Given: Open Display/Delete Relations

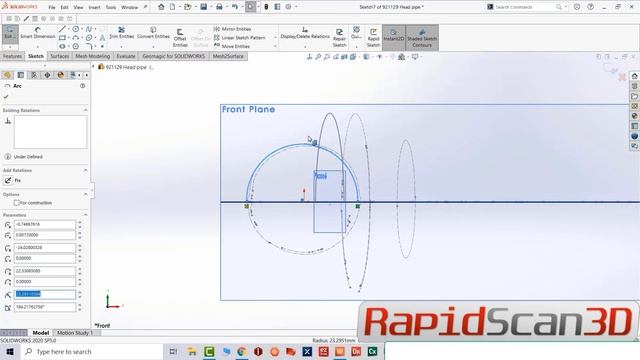Looking at the screenshot, I should click(x=305, y=33).
